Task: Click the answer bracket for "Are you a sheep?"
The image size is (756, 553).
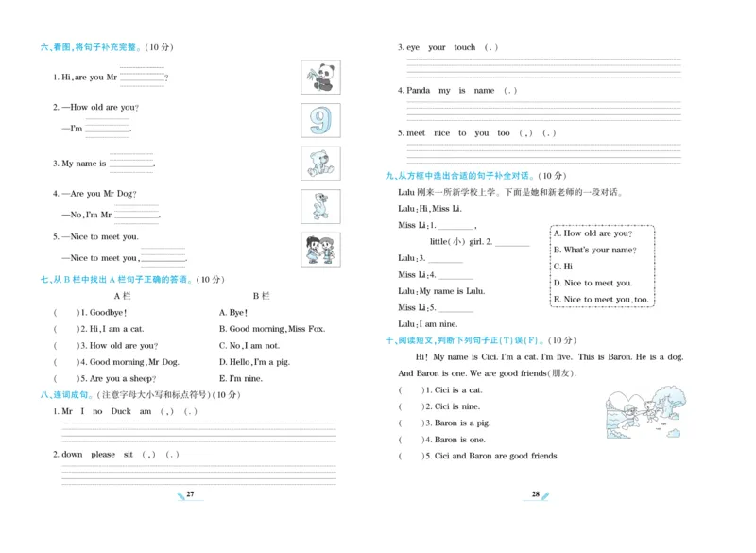Action: pos(64,378)
